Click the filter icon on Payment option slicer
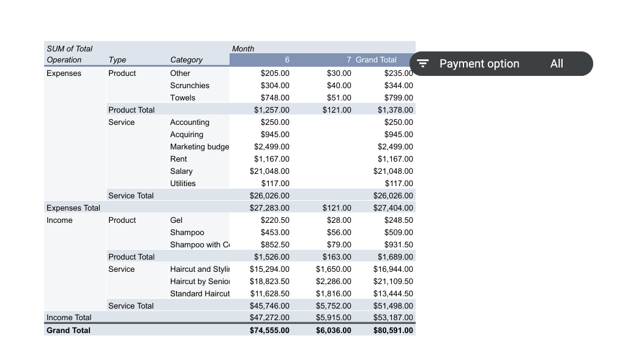This screenshot has height=341, width=644. tap(422, 64)
